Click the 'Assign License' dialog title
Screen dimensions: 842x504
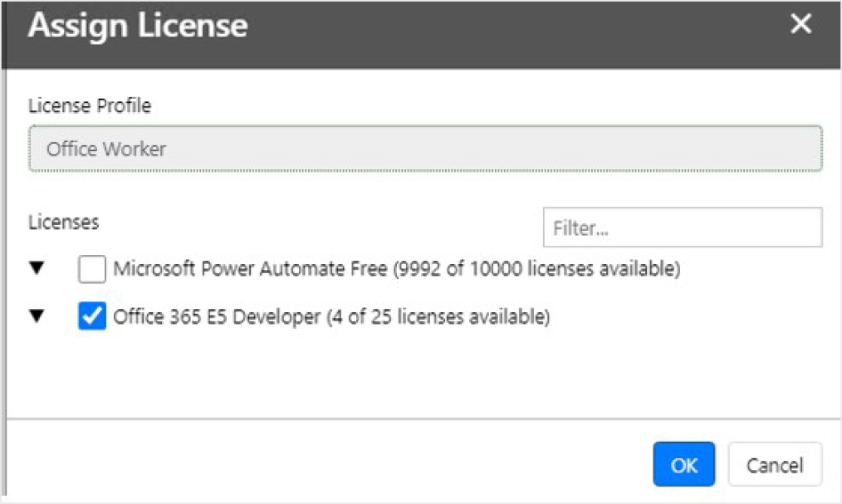click(138, 26)
